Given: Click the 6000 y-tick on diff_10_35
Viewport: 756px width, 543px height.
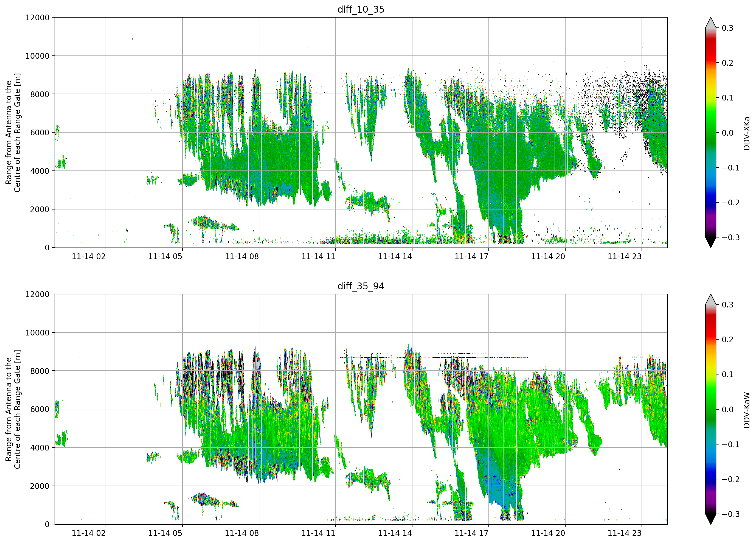Looking at the screenshot, I should [x=40, y=132].
